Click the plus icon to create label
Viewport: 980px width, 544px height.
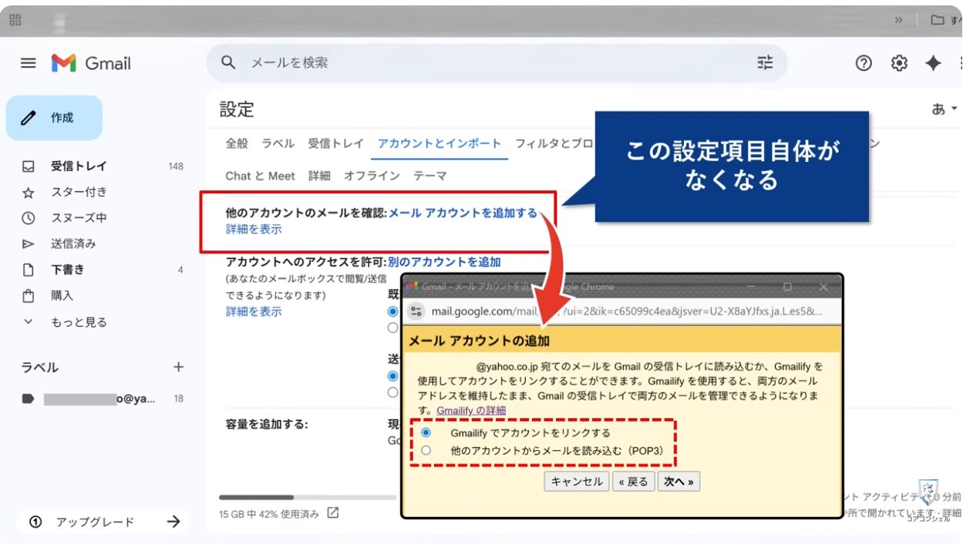(x=178, y=368)
